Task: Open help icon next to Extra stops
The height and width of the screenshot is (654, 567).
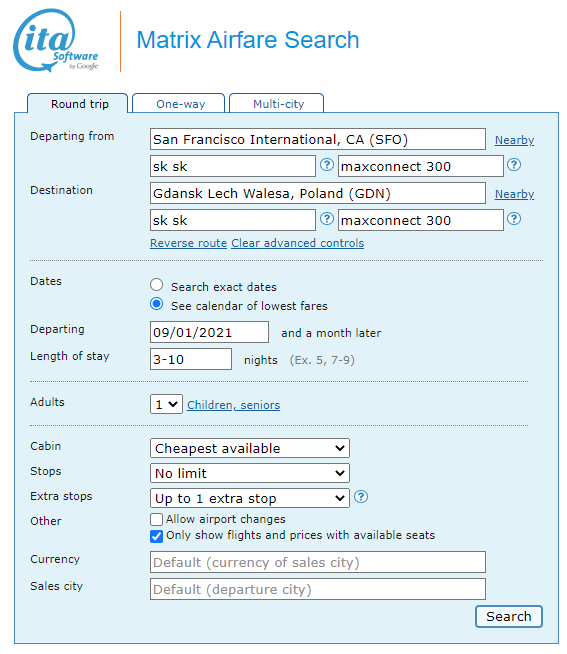Action: coord(361,497)
